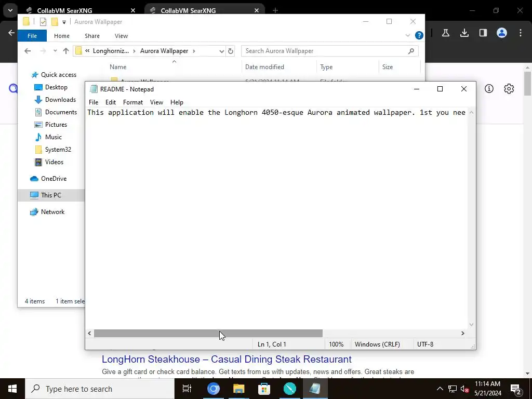The width and height of the screenshot is (532, 399).
Task: Go back in File Explorer
Action: pos(28,51)
